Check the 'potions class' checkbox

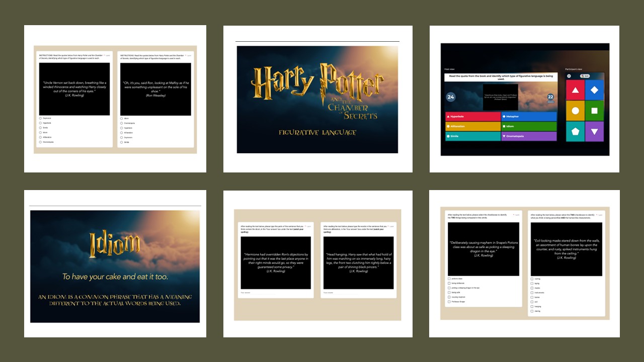coord(449,278)
